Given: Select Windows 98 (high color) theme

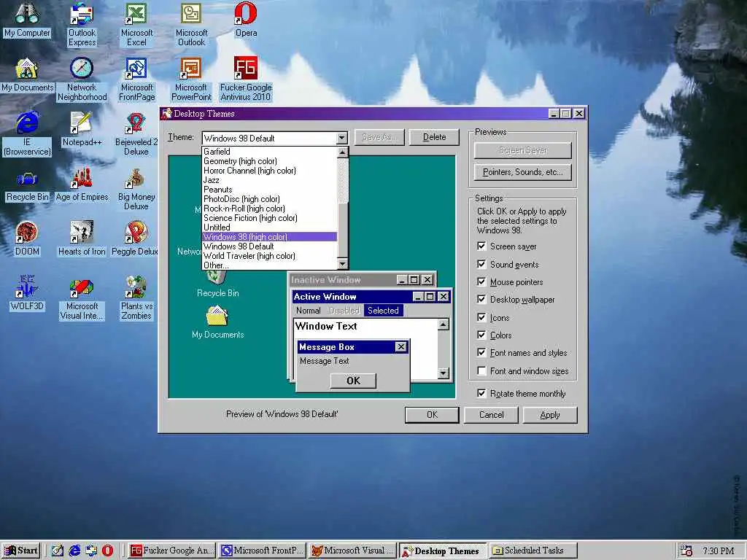Looking at the screenshot, I should pos(270,237).
